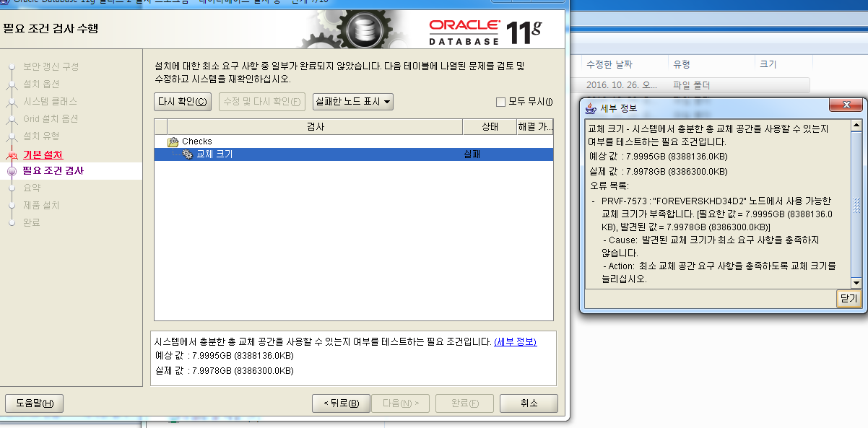The width and height of the screenshot is (868, 428).
Task: Click the 기본 설치 step icon
Action: (x=11, y=155)
